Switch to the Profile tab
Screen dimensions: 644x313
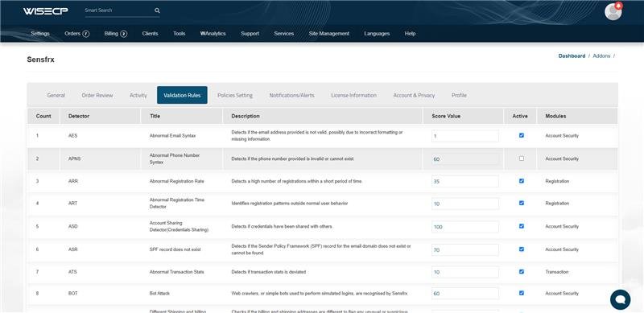[x=459, y=95]
